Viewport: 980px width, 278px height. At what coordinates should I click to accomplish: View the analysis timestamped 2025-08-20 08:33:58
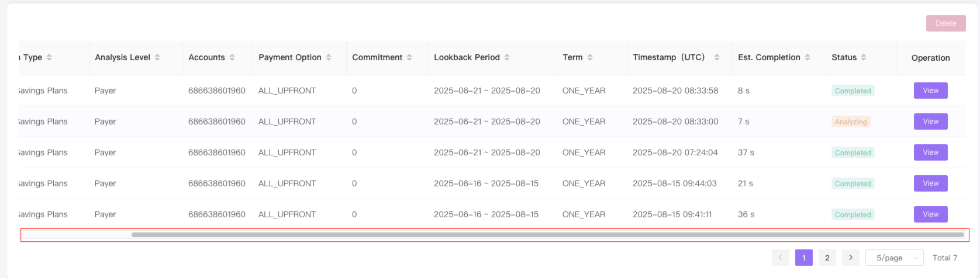pos(931,91)
